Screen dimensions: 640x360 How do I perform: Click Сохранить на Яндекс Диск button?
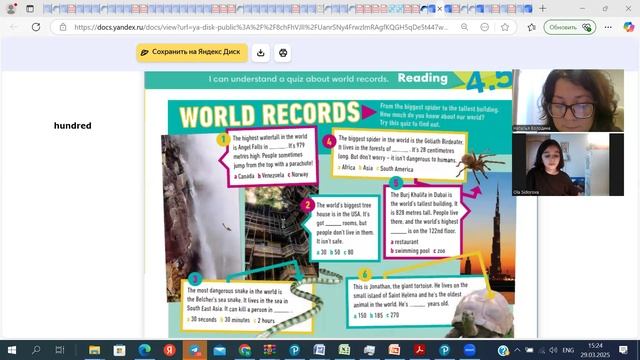(x=192, y=52)
